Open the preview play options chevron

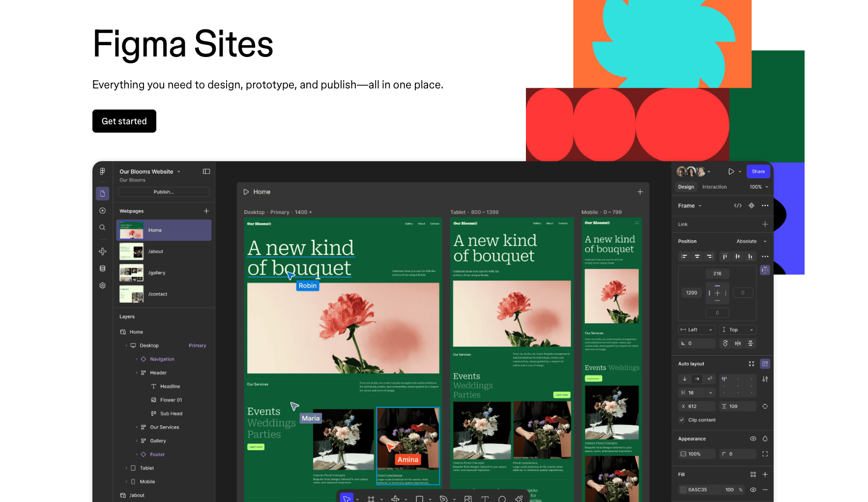(x=740, y=171)
